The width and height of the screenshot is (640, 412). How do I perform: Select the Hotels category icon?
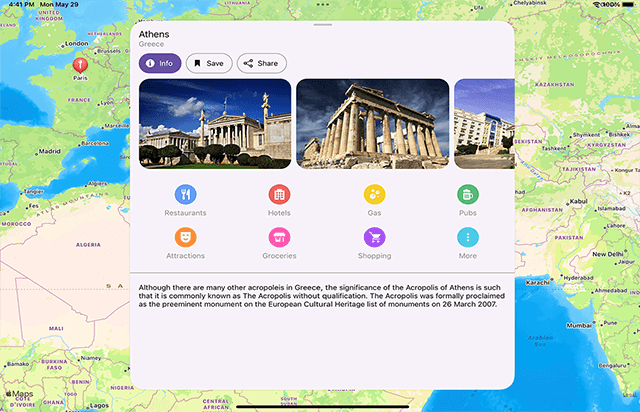(279, 195)
